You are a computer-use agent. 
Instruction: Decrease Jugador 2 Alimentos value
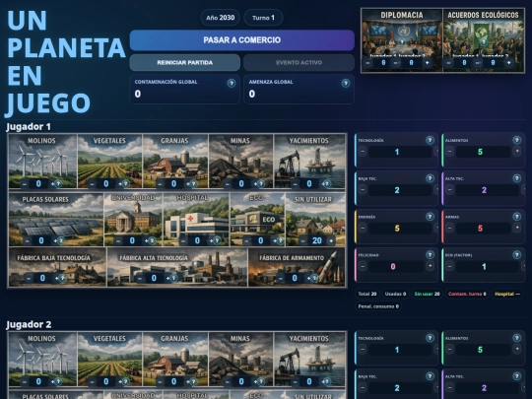(450, 349)
